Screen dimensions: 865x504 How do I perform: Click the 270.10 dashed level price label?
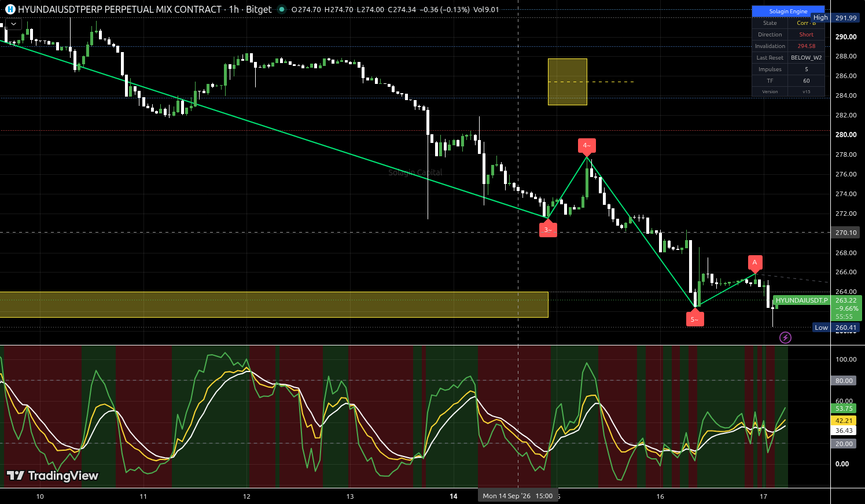pos(846,233)
